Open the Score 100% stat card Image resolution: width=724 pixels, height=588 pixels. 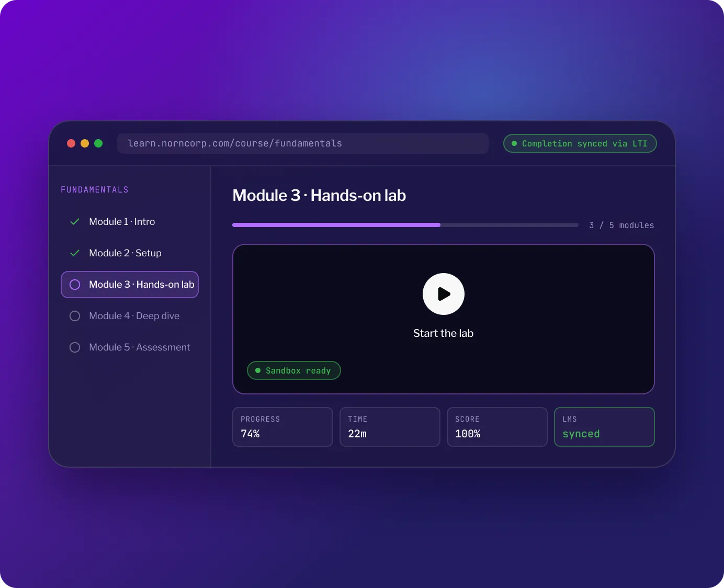[497, 427]
